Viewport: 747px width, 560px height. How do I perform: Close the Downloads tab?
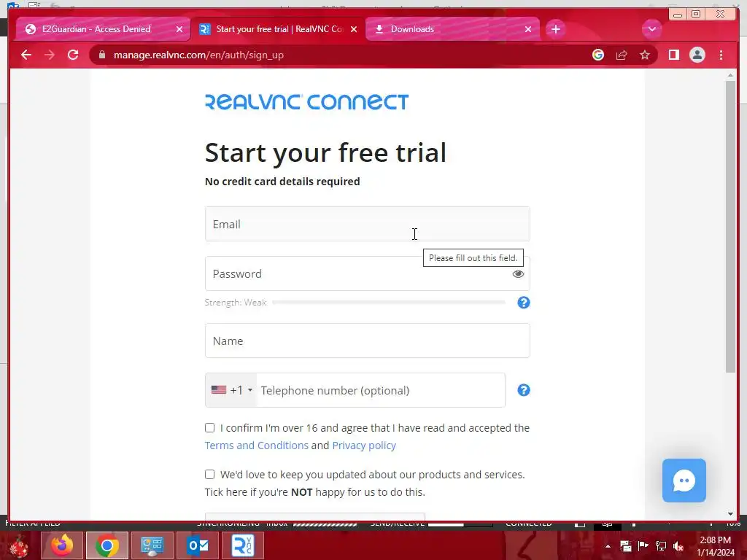528,29
